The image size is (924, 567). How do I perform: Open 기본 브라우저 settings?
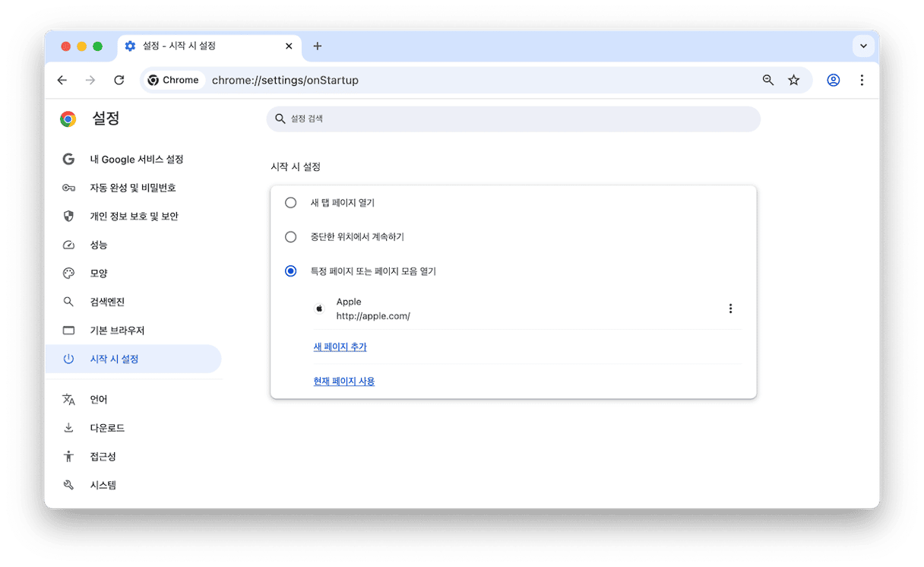coord(133,331)
